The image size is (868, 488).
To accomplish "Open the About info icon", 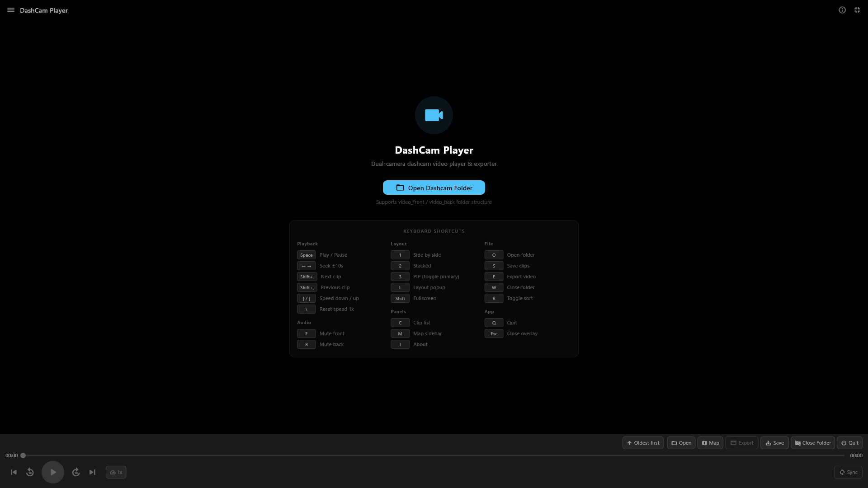I will click(x=842, y=9).
